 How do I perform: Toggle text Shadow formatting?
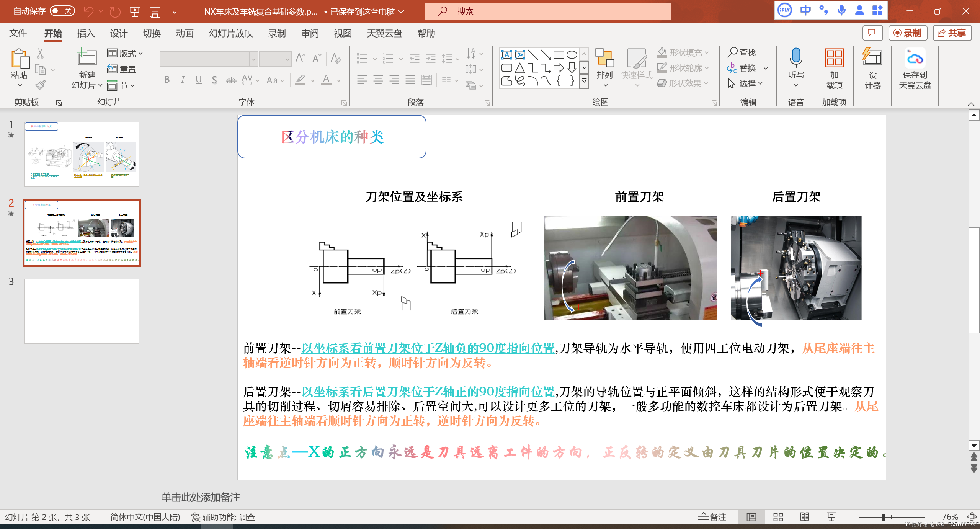click(x=214, y=80)
